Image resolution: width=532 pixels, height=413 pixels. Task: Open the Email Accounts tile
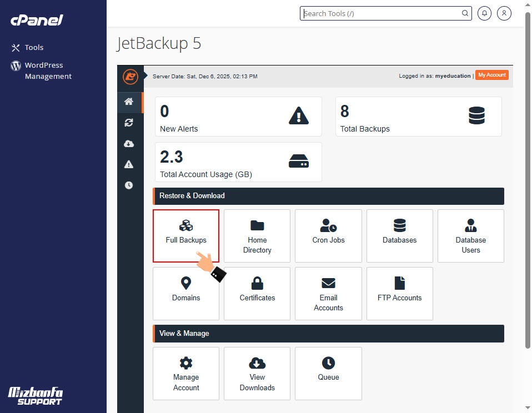click(328, 293)
